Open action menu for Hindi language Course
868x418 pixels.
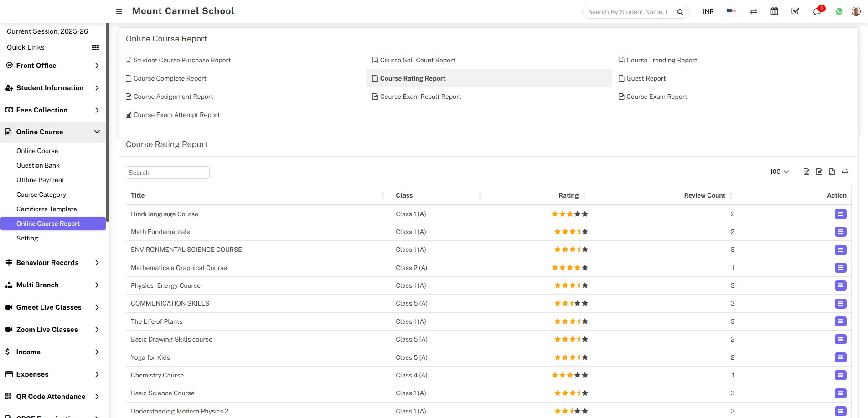pyautogui.click(x=840, y=214)
